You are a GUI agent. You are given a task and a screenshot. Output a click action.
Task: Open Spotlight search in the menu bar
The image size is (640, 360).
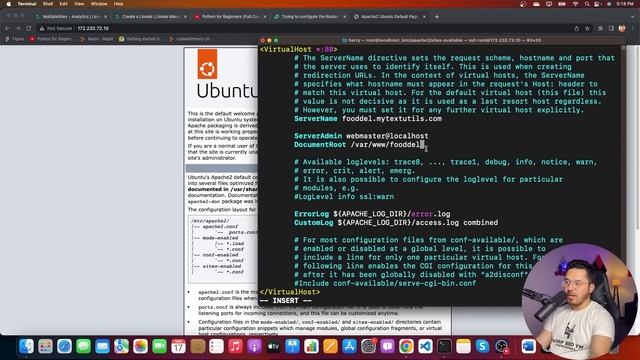point(587,4)
